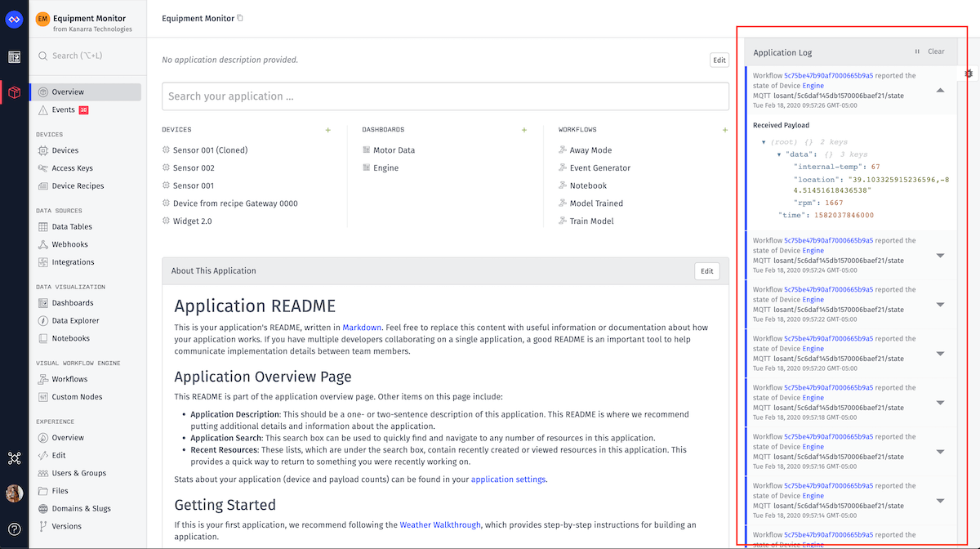Copy the Equipment Monitor title with the copy icon
The image size is (980, 549).
click(240, 18)
